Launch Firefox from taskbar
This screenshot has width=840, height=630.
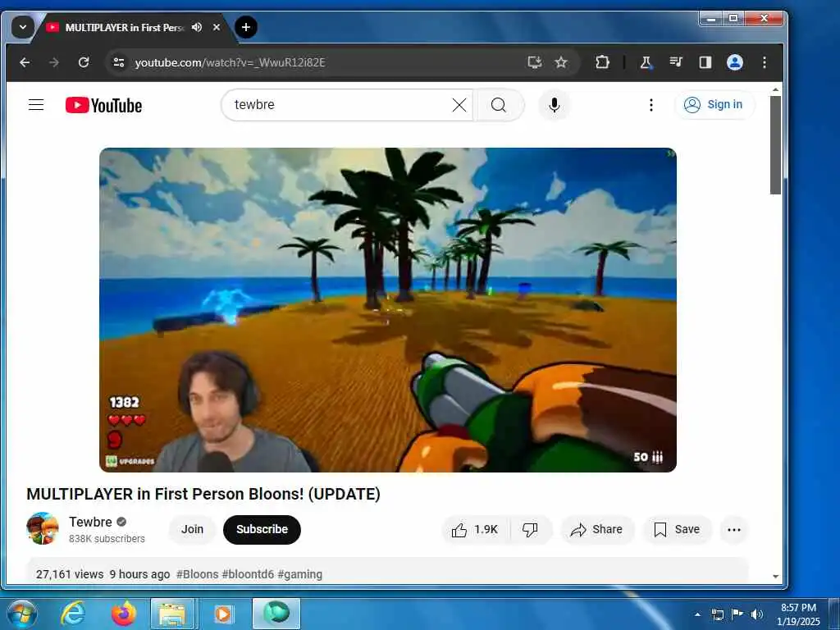coord(123,614)
